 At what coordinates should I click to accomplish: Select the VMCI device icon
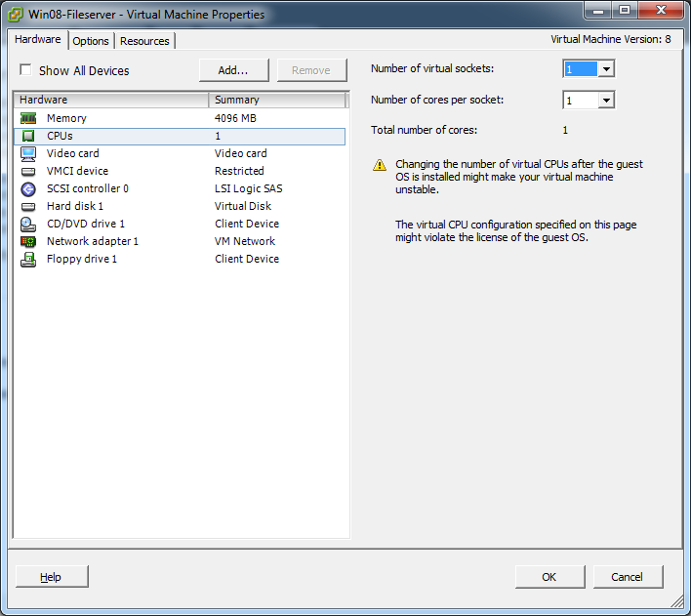coord(28,171)
